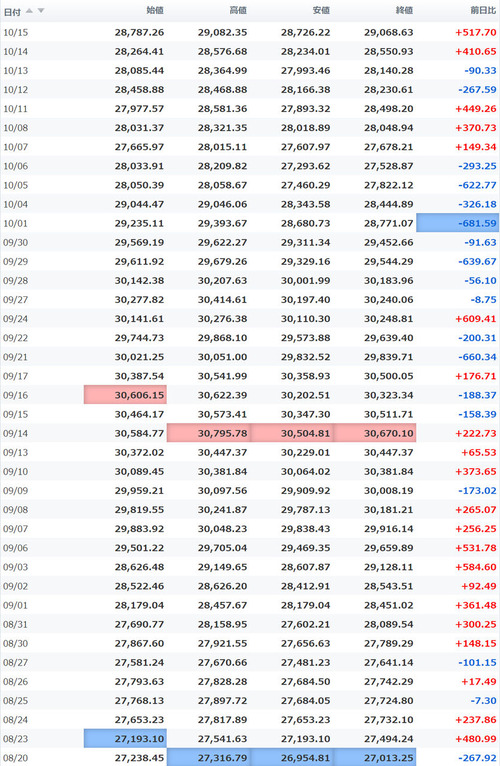Select the change value -101.15
This screenshot has height=766, width=500.
[x=477, y=662]
